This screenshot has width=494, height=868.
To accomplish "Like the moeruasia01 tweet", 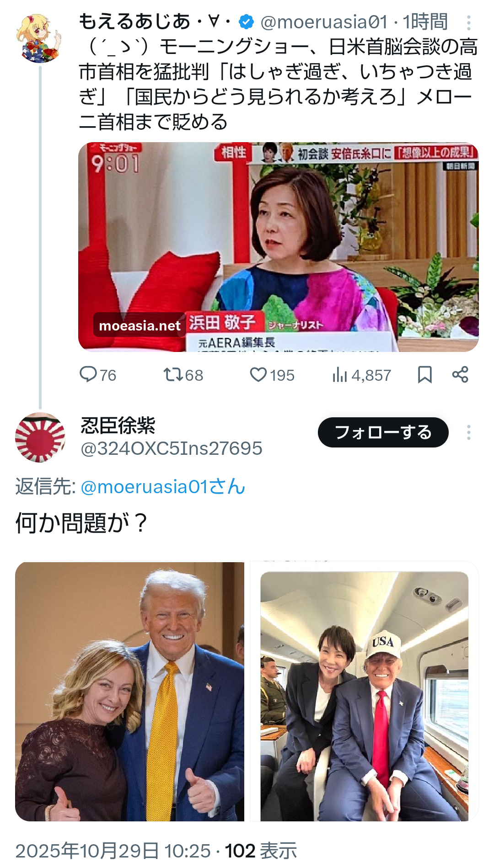I will 272,375.
